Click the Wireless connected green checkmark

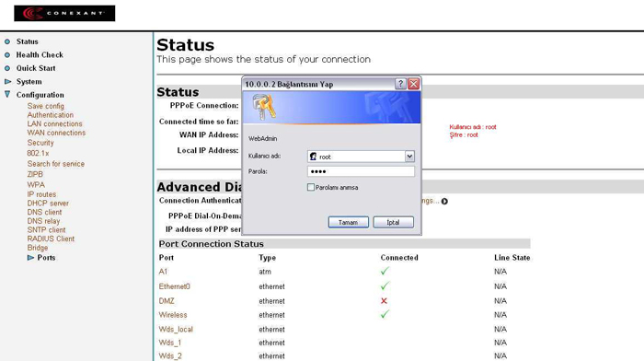coord(385,314)
